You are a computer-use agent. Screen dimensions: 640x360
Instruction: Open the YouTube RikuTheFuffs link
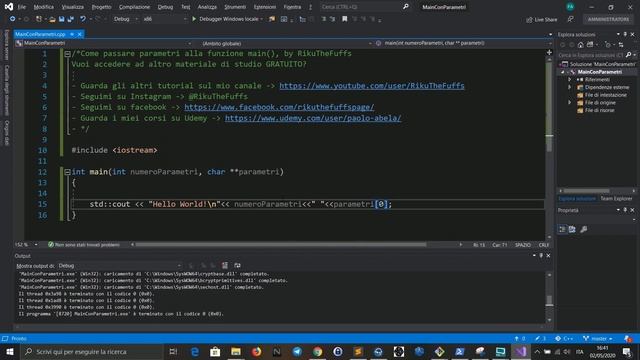pyautogui.click(x=372, y=86)
